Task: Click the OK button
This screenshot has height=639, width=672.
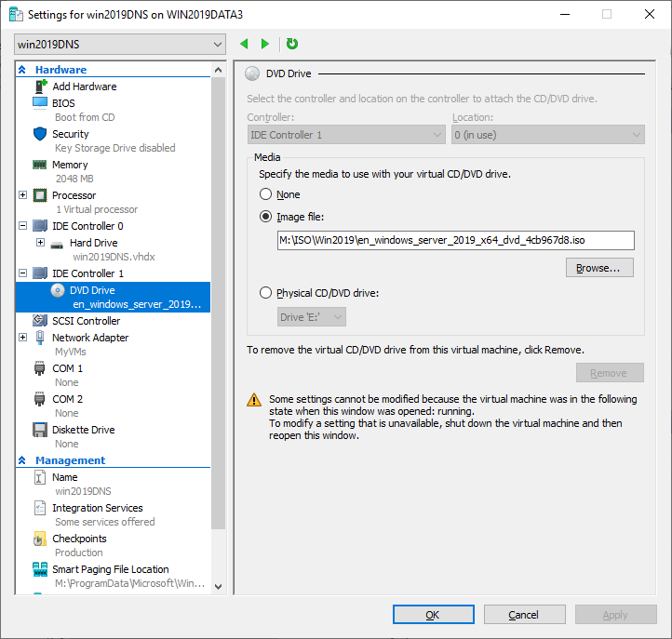Action: 434,615
